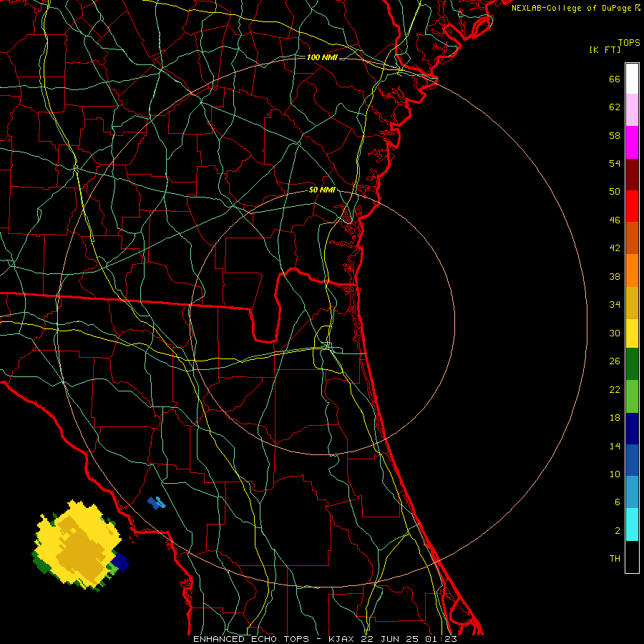Click the white 66 kft color swatch
644x644 pixels.
tap(632, 79)
